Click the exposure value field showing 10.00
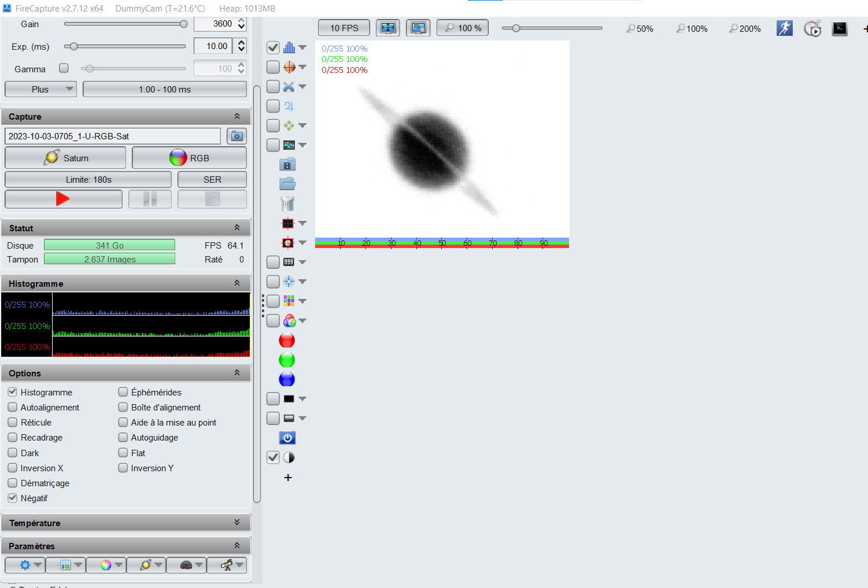 click(213, 46)
